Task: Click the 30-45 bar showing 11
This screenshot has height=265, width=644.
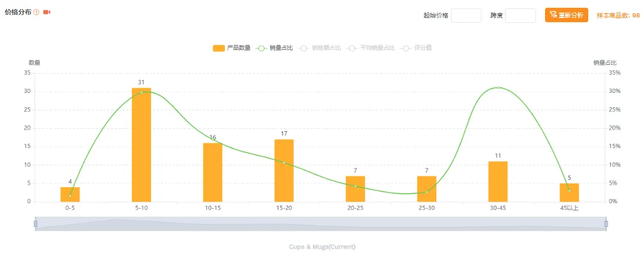Action: (x=498, y=182)
